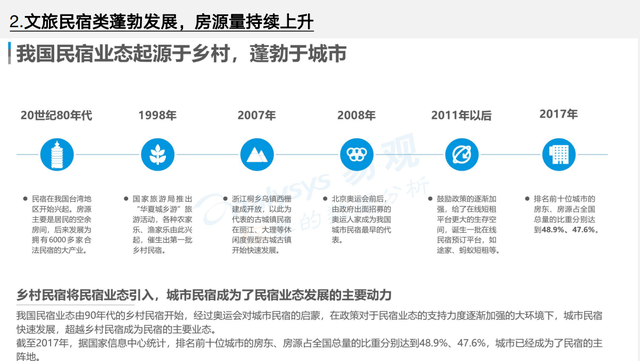Click the bullet text about 台湾地区 民宿

(x=61, y=224)
